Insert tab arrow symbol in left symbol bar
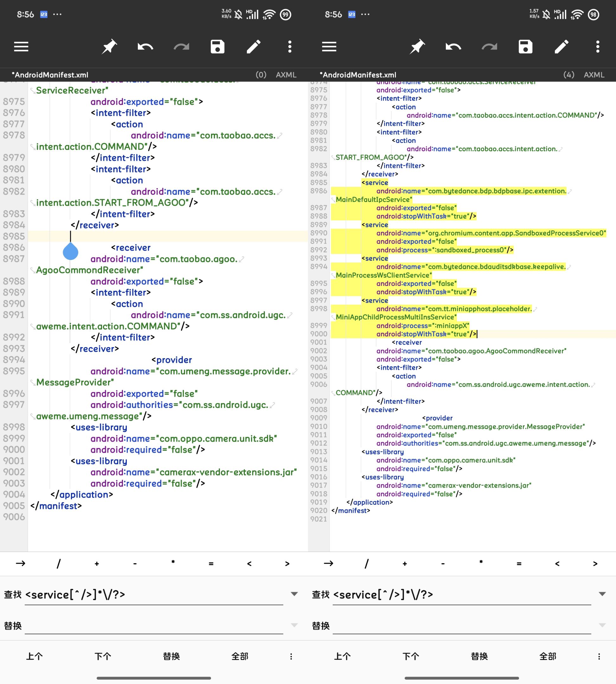616x684 pixels. [20, 563]
